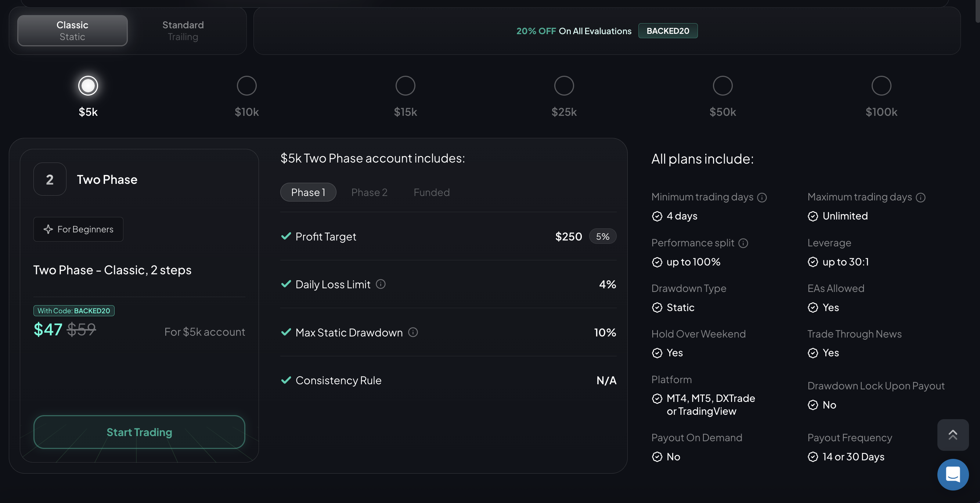Select the $50k account size

(723, 85)
